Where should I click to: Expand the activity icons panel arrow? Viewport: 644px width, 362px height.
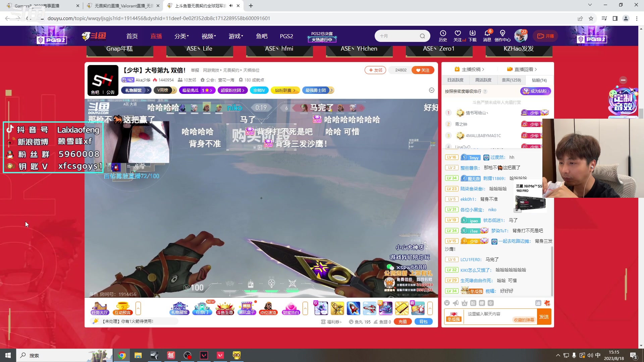[305, 308]
